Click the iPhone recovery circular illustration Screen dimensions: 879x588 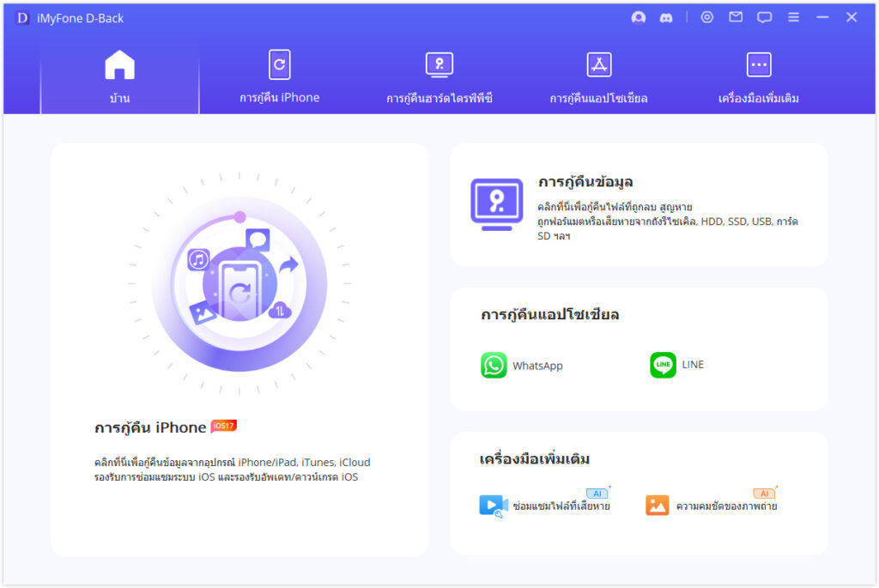coord(239,283)
